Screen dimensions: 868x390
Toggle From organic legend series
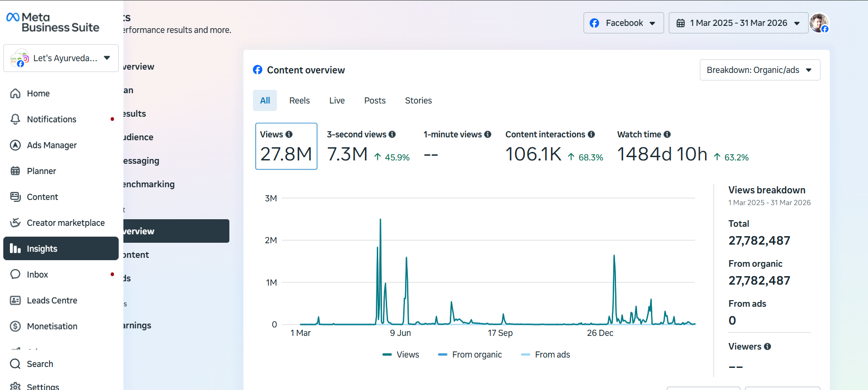(470, 355)
